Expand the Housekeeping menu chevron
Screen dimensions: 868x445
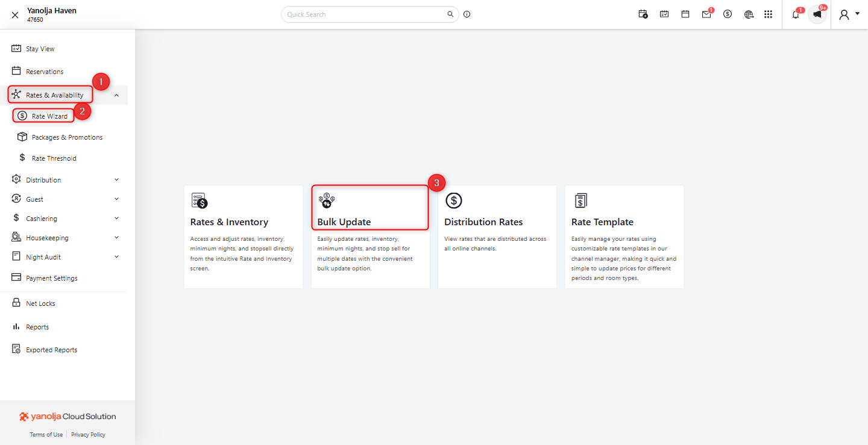coord(116,237)
